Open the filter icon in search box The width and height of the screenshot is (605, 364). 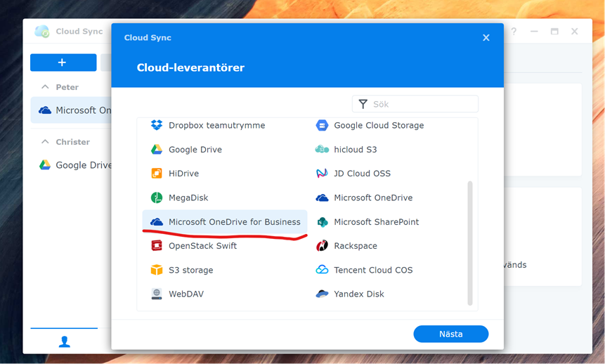(x=363, y=104)
